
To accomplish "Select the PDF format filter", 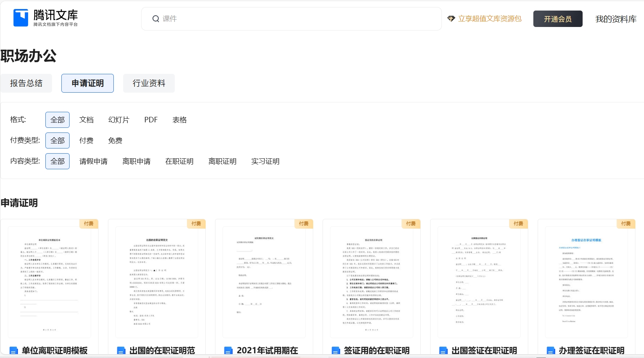I will [151, 120].
